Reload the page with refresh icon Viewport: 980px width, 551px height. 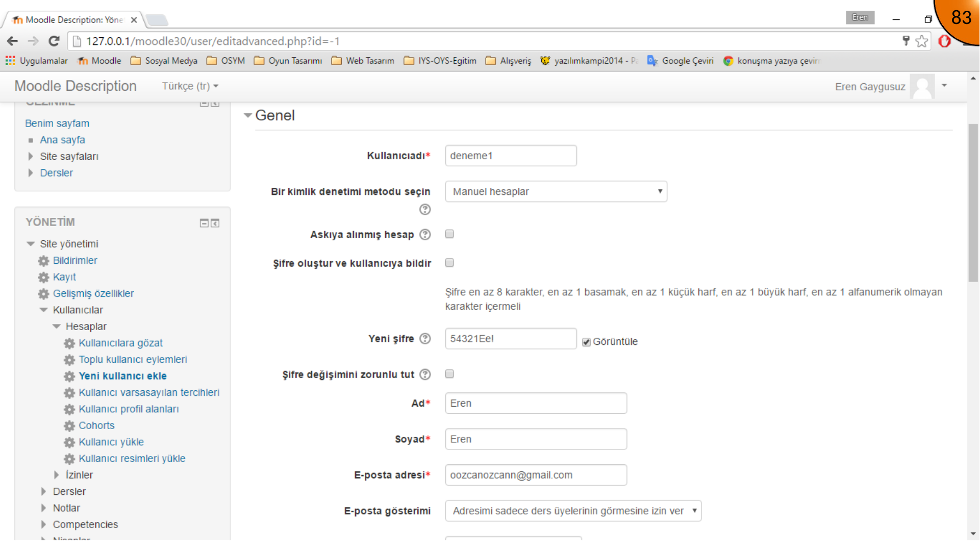point(54,41)
